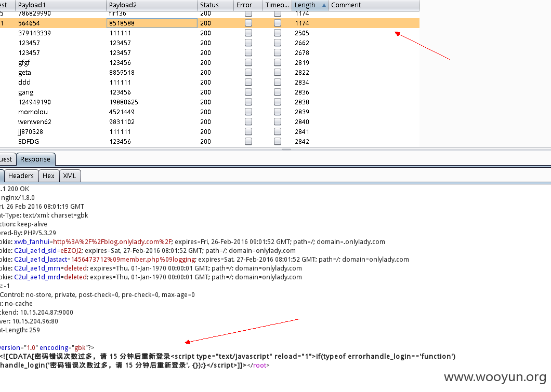Toggle Timeout checkbox for row wenwen62
This screenshot has height=392, width=551.
click(x=278, y=121)
